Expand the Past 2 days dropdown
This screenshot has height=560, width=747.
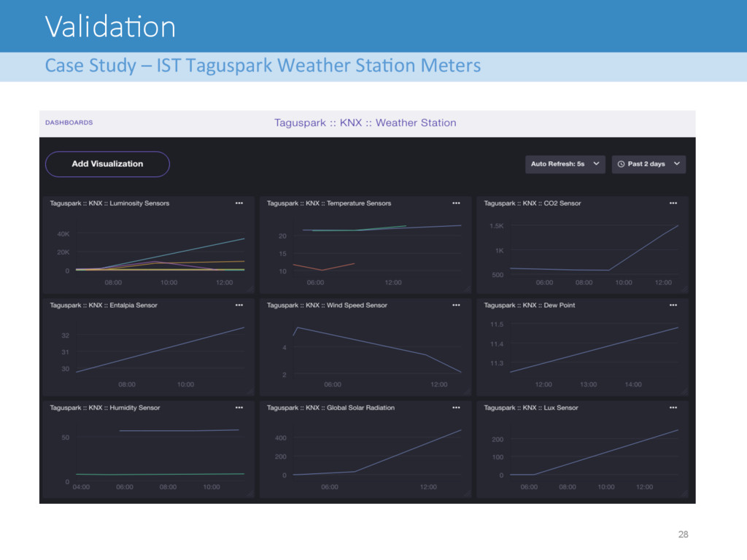649,164
